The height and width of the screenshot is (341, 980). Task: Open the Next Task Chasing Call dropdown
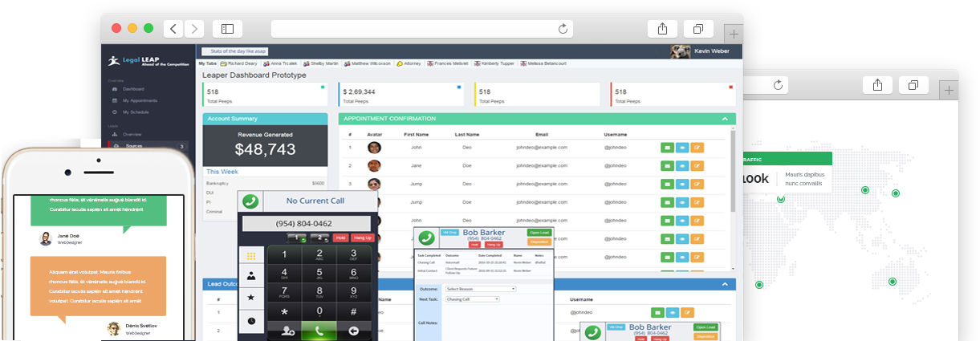click(x=472, y=299)
